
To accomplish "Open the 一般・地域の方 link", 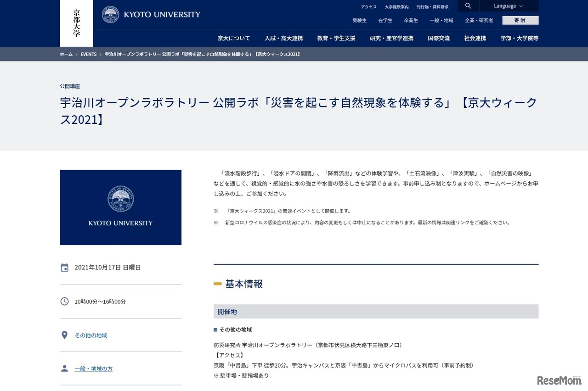I will tap(93, 369).
